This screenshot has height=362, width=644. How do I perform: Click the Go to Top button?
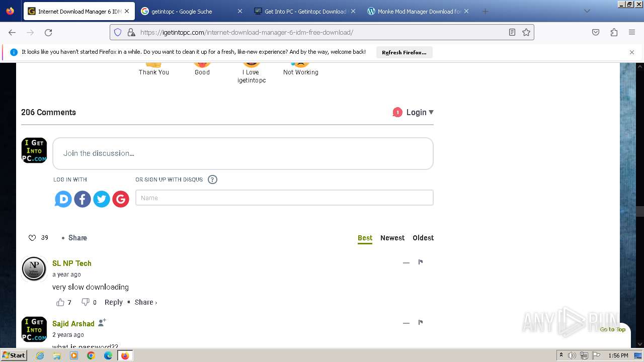(x=612, y=329)
